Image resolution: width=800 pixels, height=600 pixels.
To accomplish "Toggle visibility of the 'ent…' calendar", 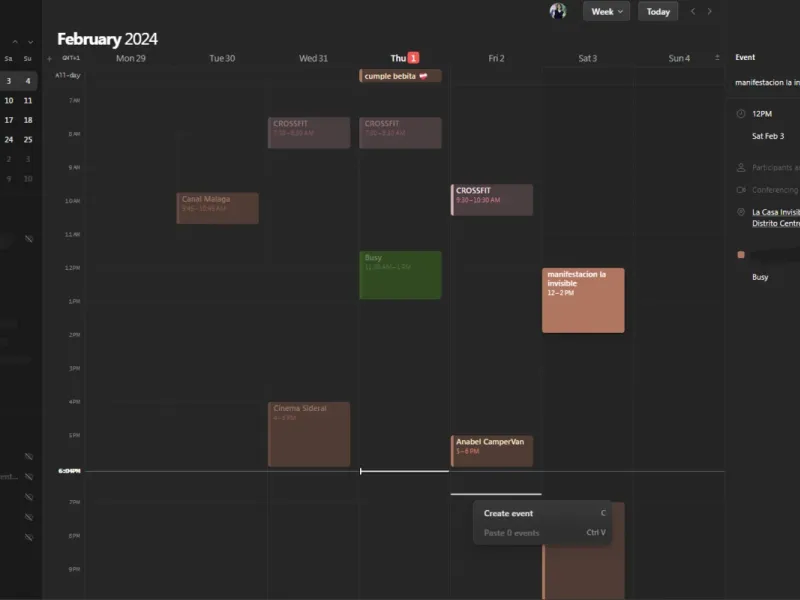I will [29, 477].
